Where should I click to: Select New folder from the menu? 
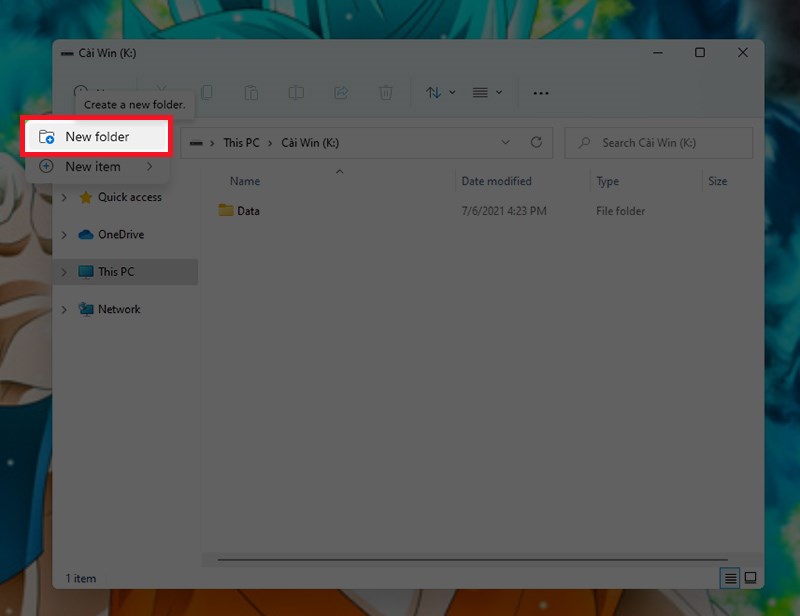click(x=97, y=137)
